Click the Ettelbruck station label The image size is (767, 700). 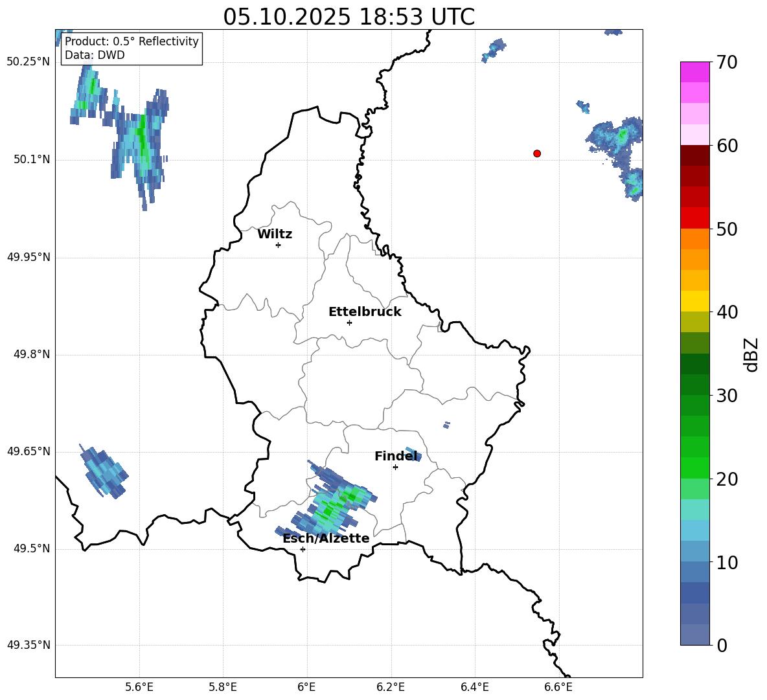click(x=365, y=312)
